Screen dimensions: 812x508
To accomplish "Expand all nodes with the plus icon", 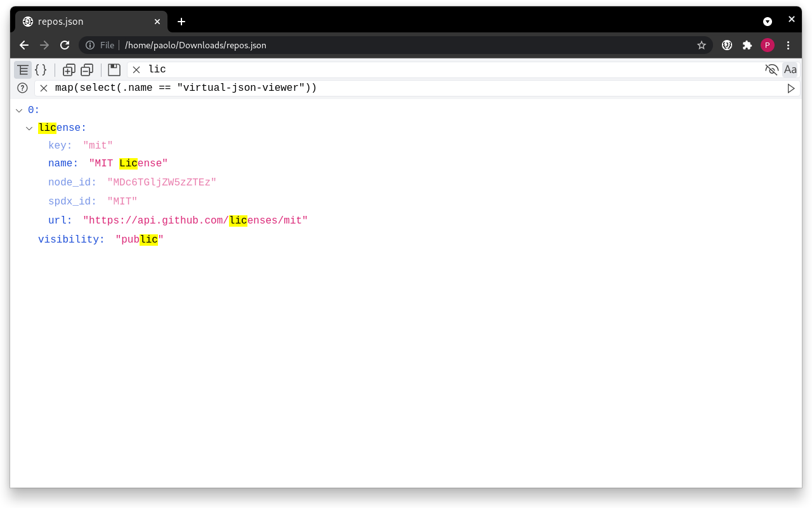I will click(69, 70).
